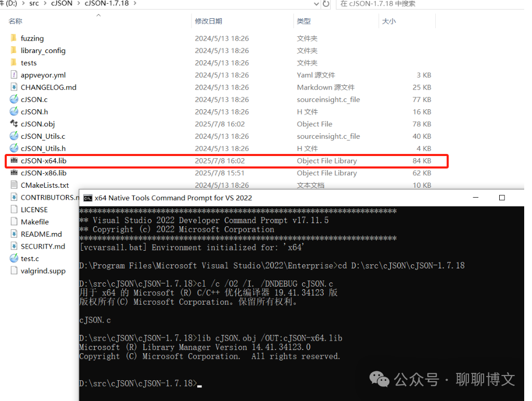This screenshot has height=401, width=532.
Task: Click the LICENSE file icon
Action: 14,209
